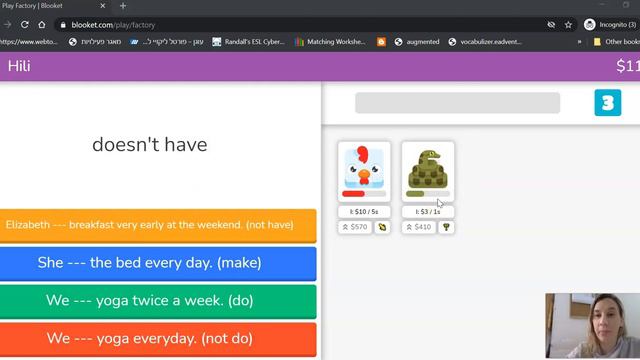This screenshot has width=640, height=360.
Task: Select the Play Factory | Blooket tab
Action: [x=53, y=6]
